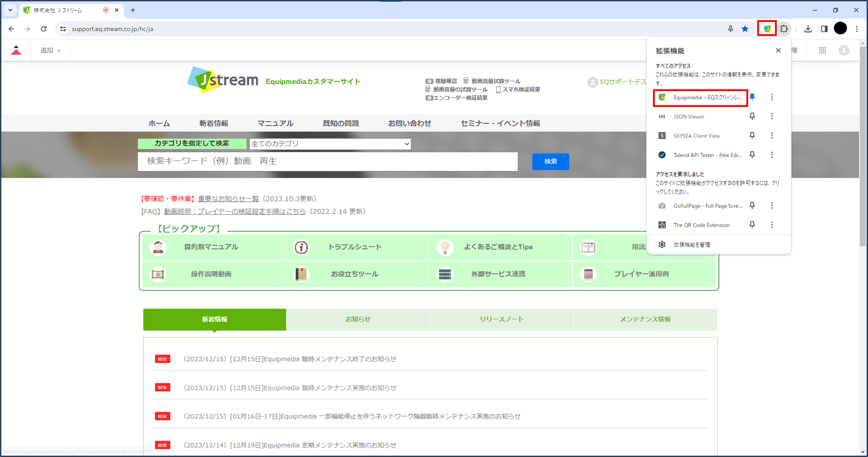Viewport: 868px width, 457px height.
Task: Open more options for JSON Viewer
Action: 772,116
